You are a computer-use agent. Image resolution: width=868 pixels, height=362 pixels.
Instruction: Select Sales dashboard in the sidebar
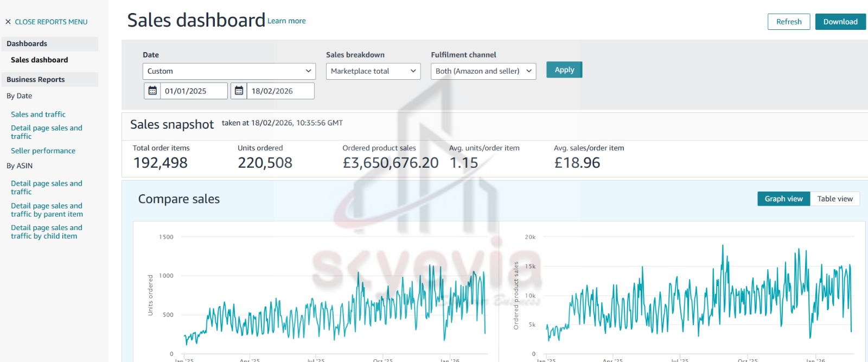pos(40,60)
